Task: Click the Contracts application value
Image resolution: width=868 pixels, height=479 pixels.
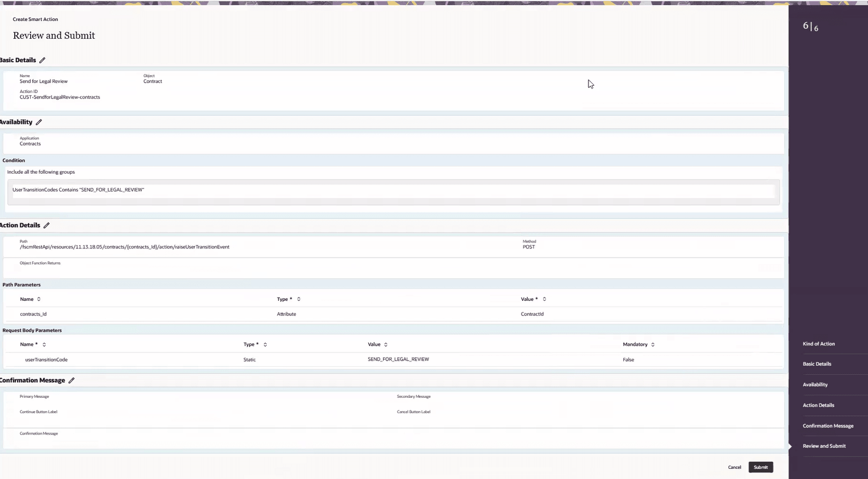Action: pos(30,144)
